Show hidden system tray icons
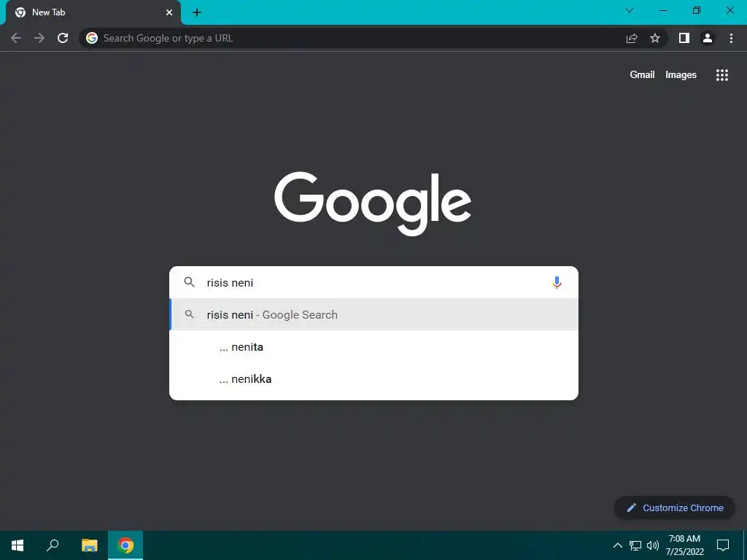The height and width of the screenshot is (560, 747). coord(617,545)
